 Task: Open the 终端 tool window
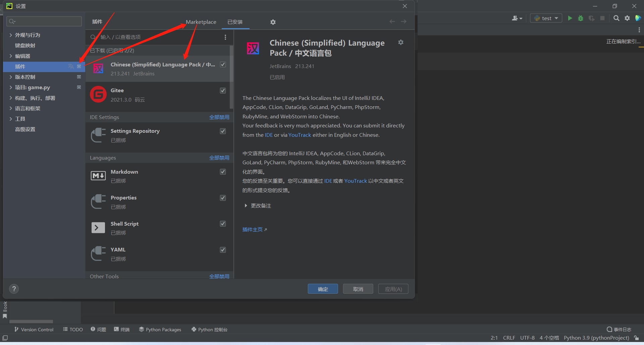[x=122, y=330]
